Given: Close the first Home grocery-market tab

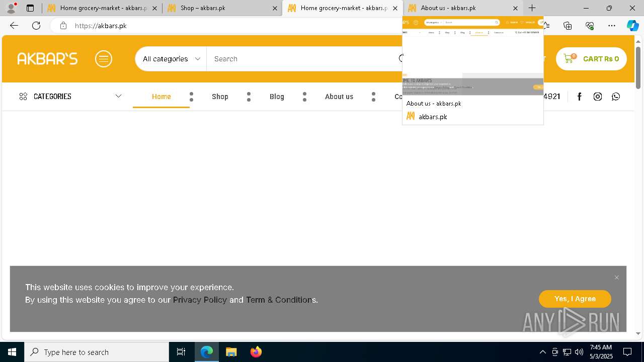Looking at the screenshot, I should [155, 8].
